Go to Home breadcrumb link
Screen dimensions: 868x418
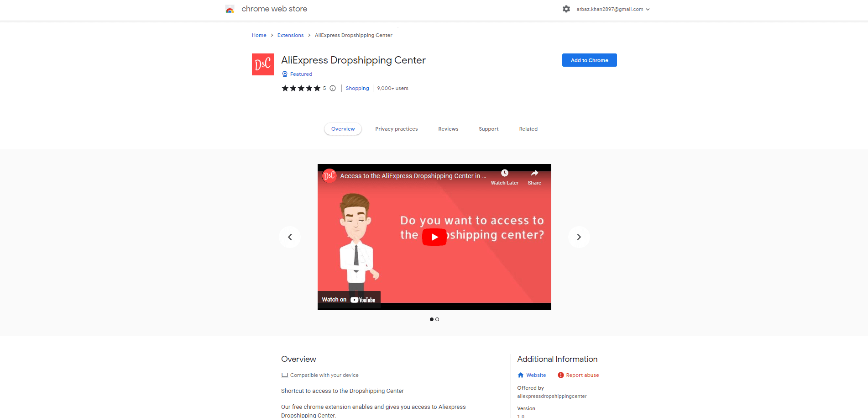259,35
